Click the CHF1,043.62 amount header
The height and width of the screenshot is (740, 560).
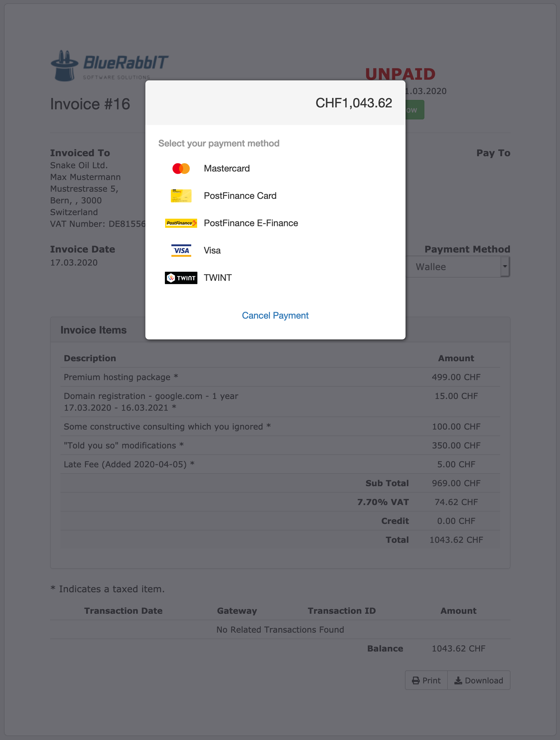click(354, 103)
